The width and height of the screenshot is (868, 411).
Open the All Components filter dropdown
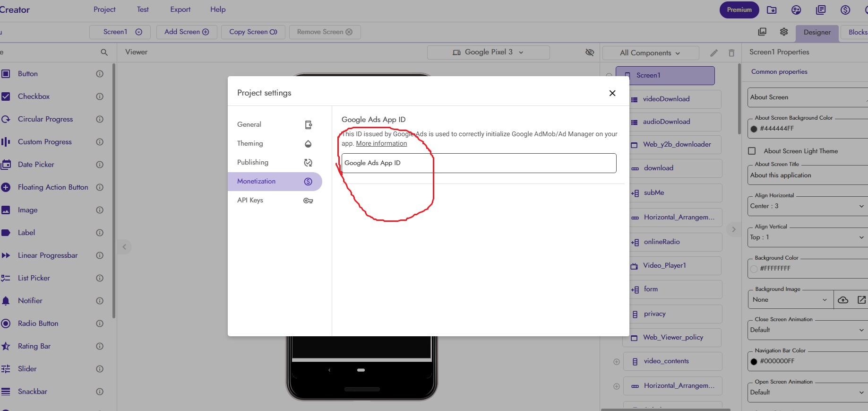(x=650, y=53)
